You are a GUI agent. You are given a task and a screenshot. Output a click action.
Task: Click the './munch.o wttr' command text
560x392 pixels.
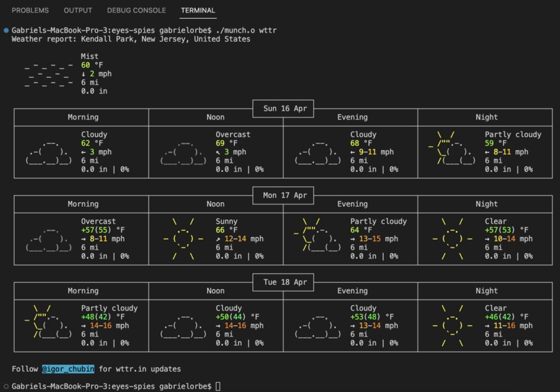tap(246, 31)
